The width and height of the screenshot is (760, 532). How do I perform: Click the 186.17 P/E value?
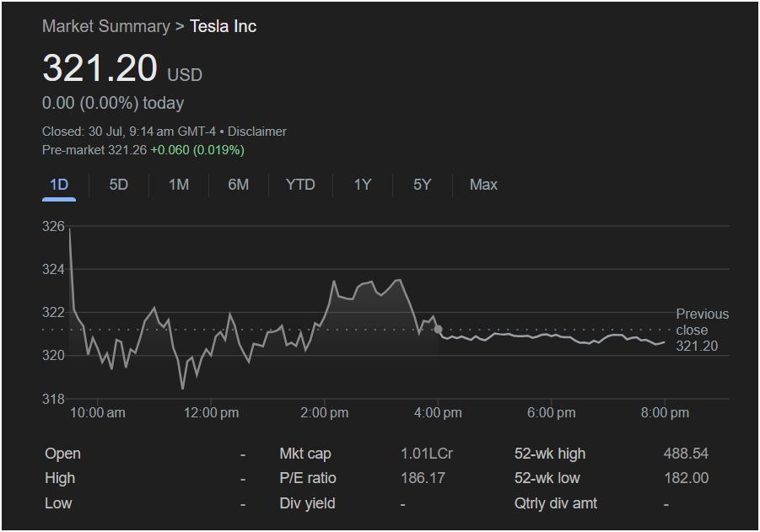(x=423, y=478)
